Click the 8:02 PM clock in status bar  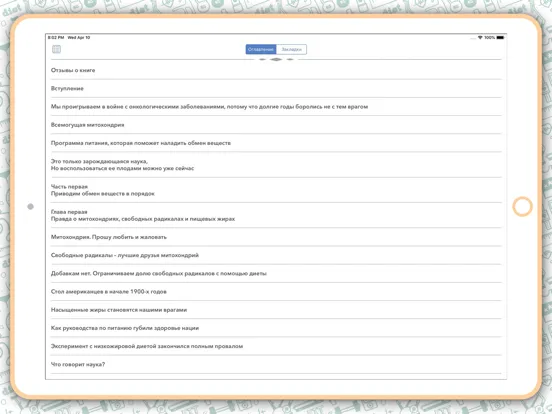click(x=56, y=37)
